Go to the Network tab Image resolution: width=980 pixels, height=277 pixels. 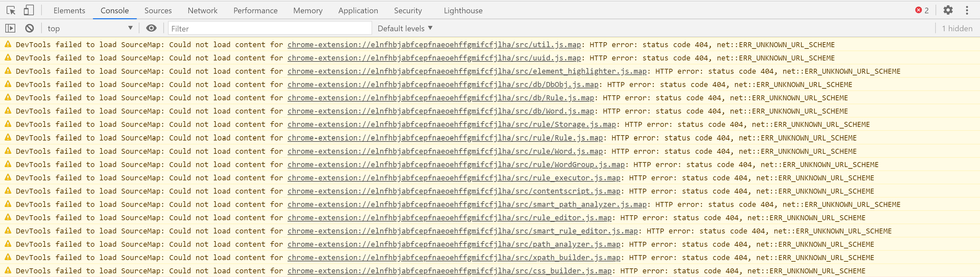[203, 11]
